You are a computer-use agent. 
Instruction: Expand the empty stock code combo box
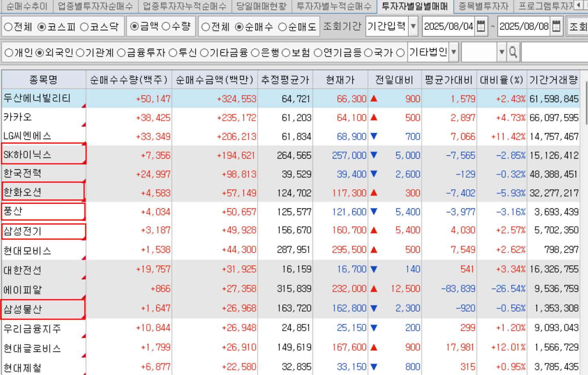click(x=501, y=52)
